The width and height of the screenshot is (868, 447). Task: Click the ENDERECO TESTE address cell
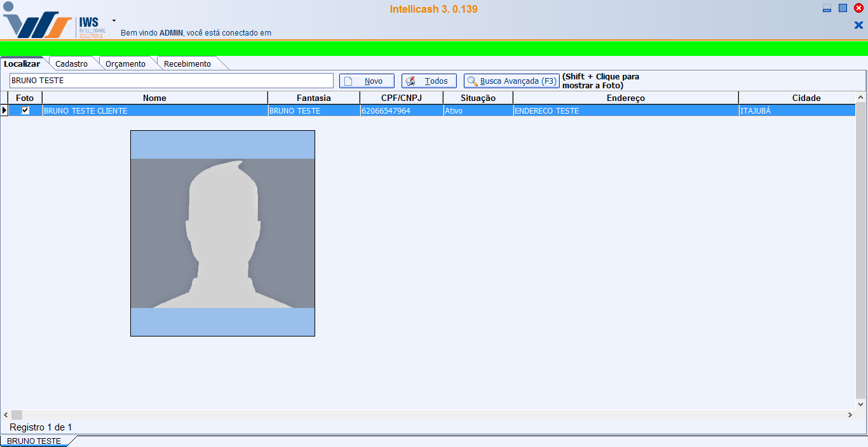point(626,110)
